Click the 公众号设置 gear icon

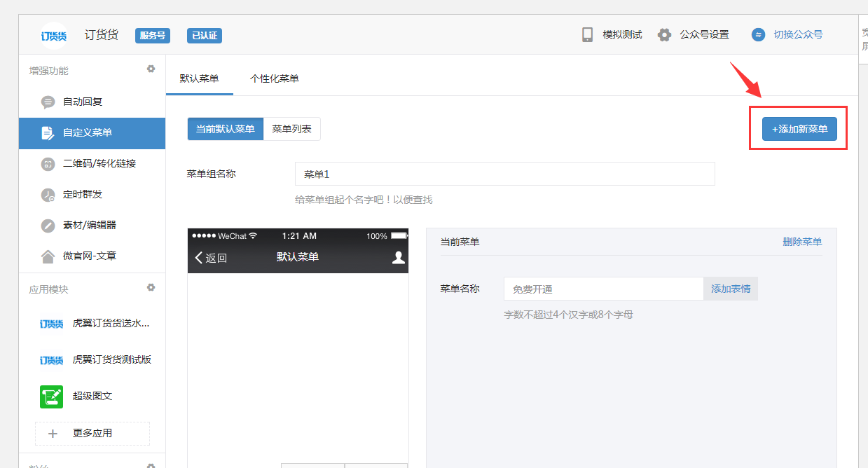664,35
